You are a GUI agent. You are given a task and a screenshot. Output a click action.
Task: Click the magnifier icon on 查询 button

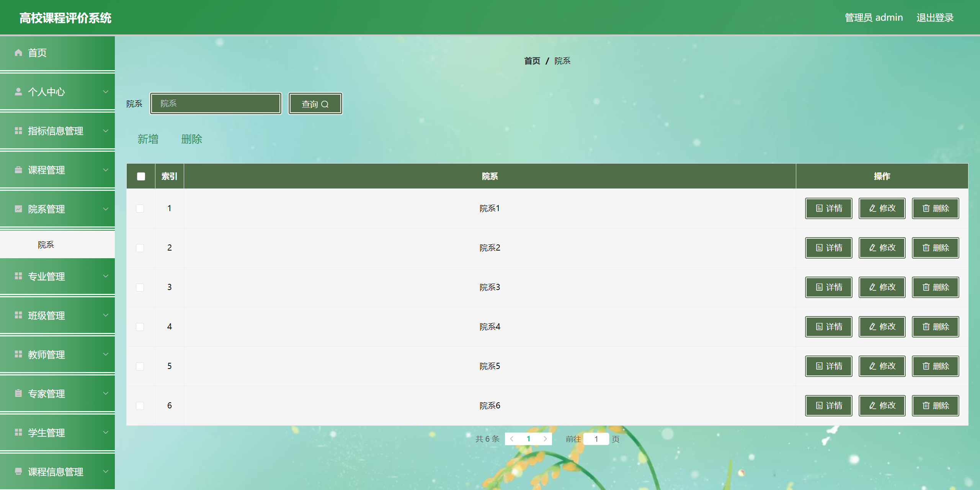click(325, 104)
